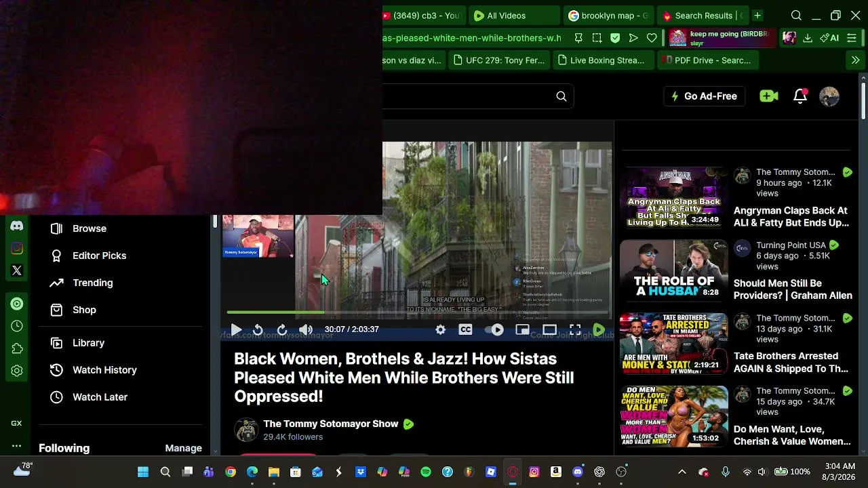The height and width of the screenshot is (488, 868).
Task: Open The Role of a Husband thumbnail
Action: tap(674, 270)
